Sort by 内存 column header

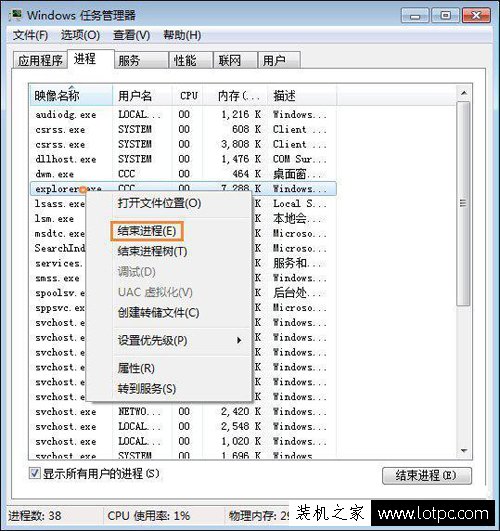pyautogui.click(x=235, y=96)
